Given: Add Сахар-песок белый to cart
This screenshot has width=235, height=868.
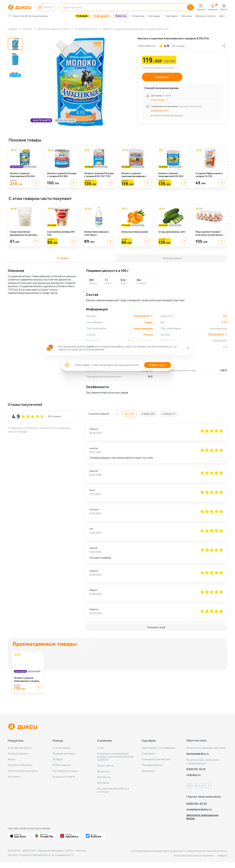Looking at the screenshot, I should [36, 241].
